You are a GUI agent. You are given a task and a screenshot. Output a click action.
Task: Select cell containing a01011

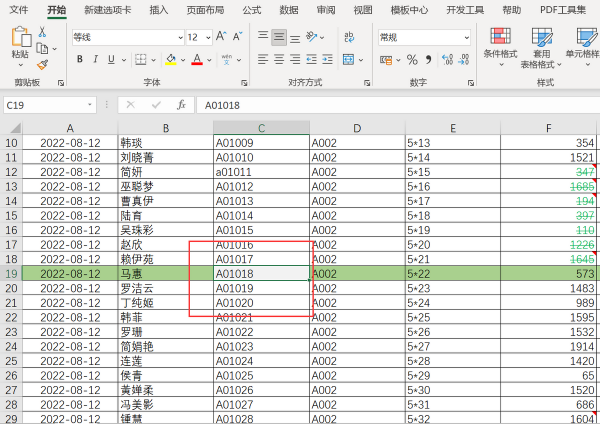click(261, 172)
